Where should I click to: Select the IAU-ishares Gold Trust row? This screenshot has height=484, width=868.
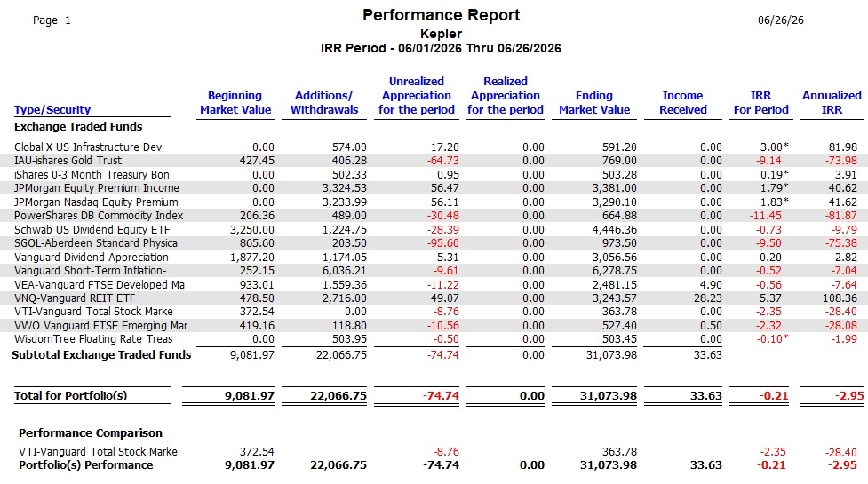coord(434,161)
